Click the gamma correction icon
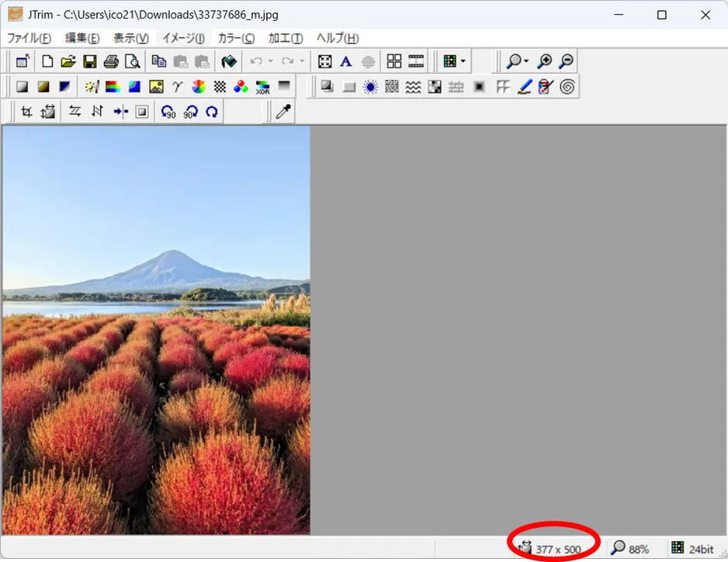This screenshot has width=728, height=562. click(x=178, y=87)
